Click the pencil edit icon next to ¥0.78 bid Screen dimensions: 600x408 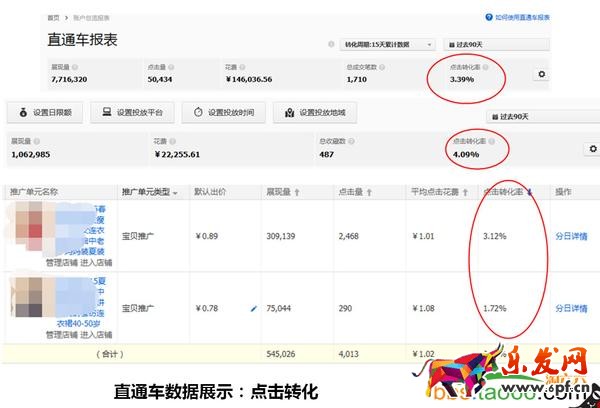(253, 308)
